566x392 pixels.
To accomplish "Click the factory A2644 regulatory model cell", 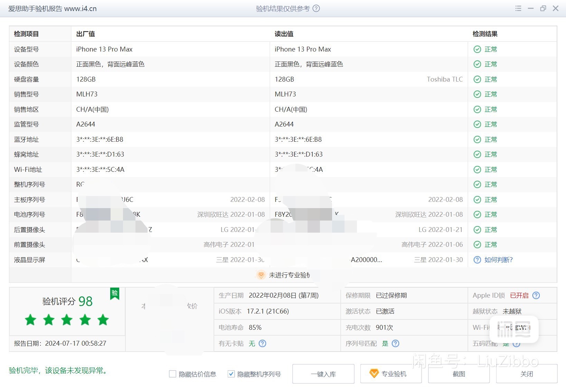I will point(86,124).
